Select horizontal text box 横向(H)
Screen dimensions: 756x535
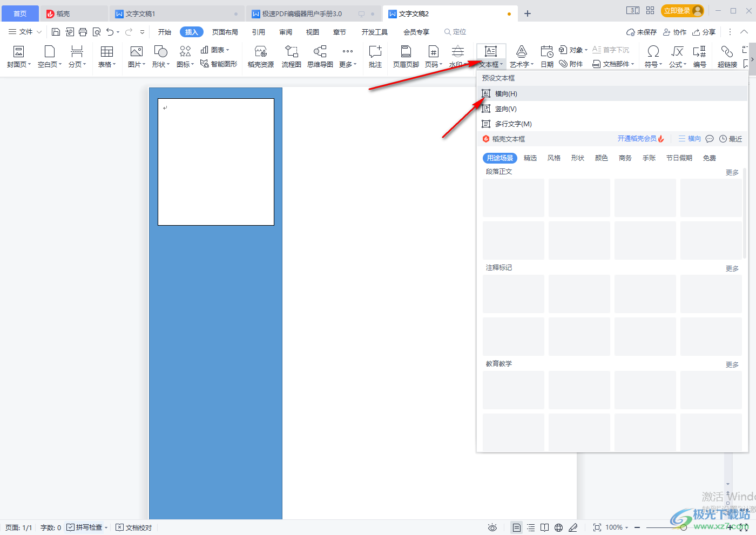click(x=612, y=93)
